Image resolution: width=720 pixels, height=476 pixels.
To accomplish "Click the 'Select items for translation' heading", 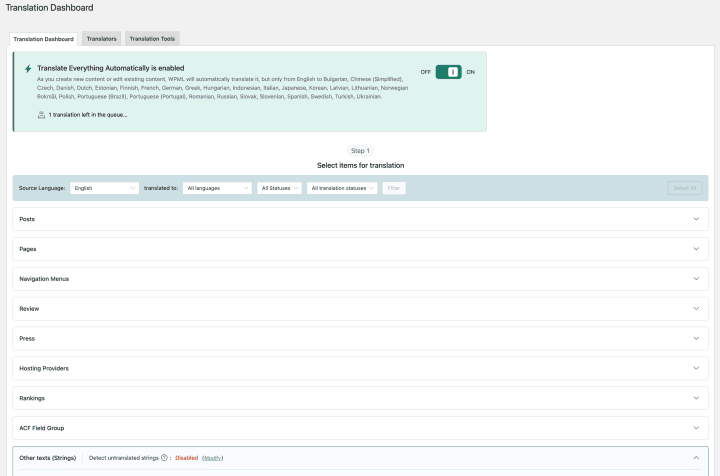I will (360, 165).
